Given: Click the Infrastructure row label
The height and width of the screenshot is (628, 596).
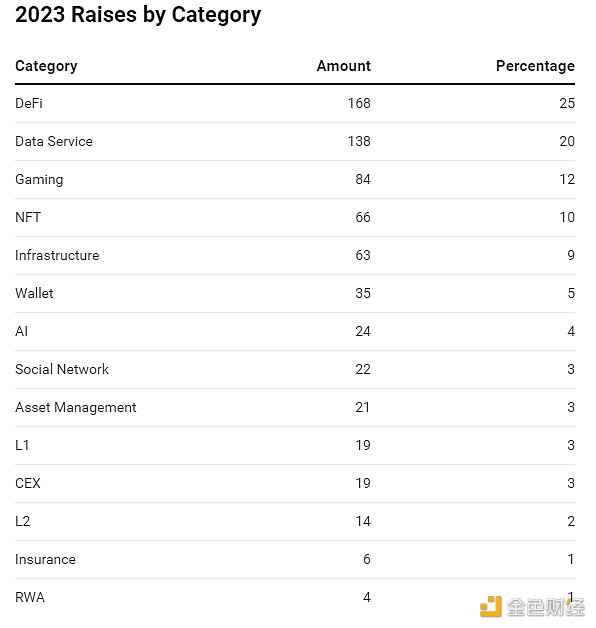Looking at the screenshot, I should (x=57, y=256).
